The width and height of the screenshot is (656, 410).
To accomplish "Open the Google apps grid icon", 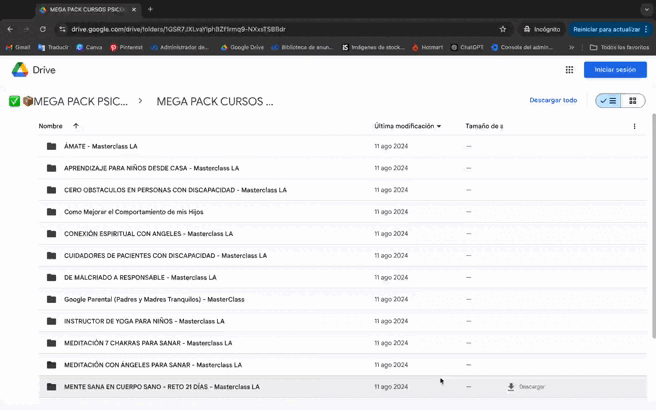I will coord(569,70).
